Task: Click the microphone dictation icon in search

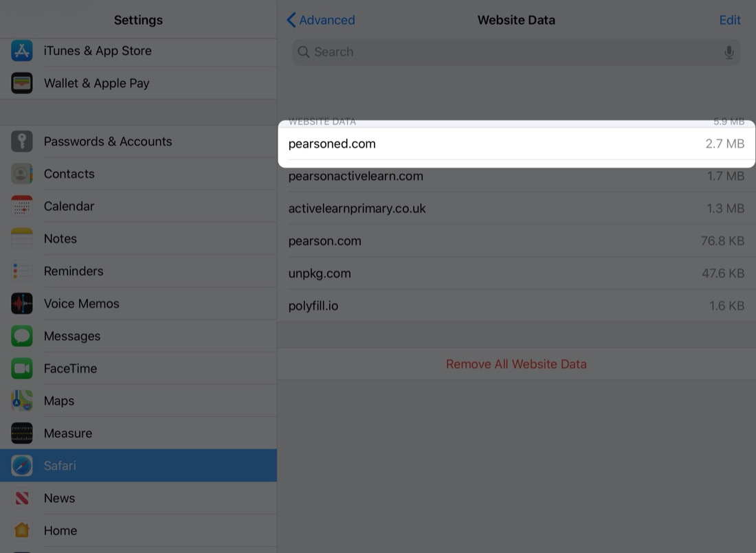Action: 729,52
